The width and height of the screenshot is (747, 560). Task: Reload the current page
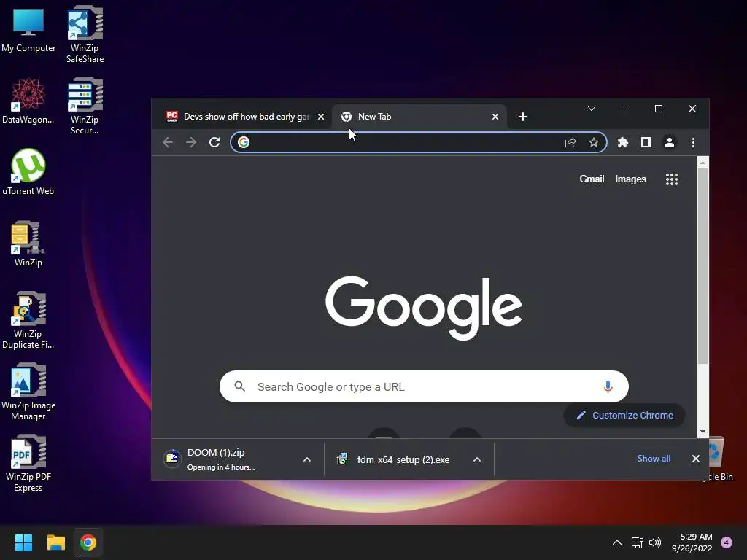point(214,142)
